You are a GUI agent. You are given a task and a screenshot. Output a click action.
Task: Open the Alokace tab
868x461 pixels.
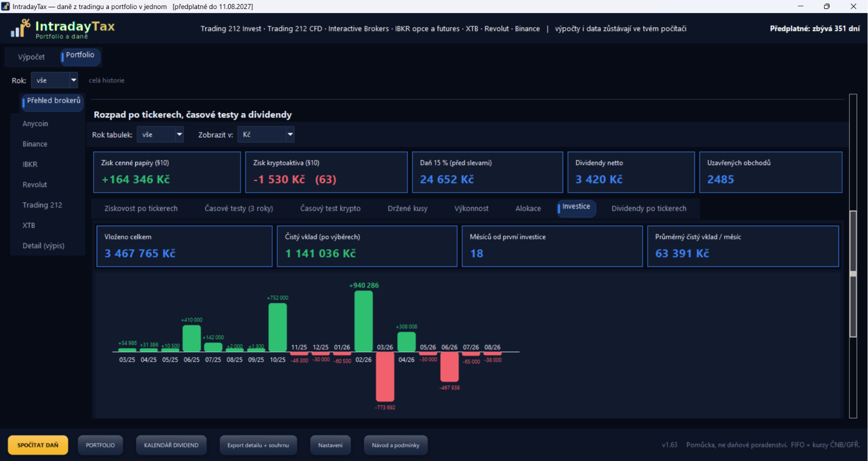[528, 208]
